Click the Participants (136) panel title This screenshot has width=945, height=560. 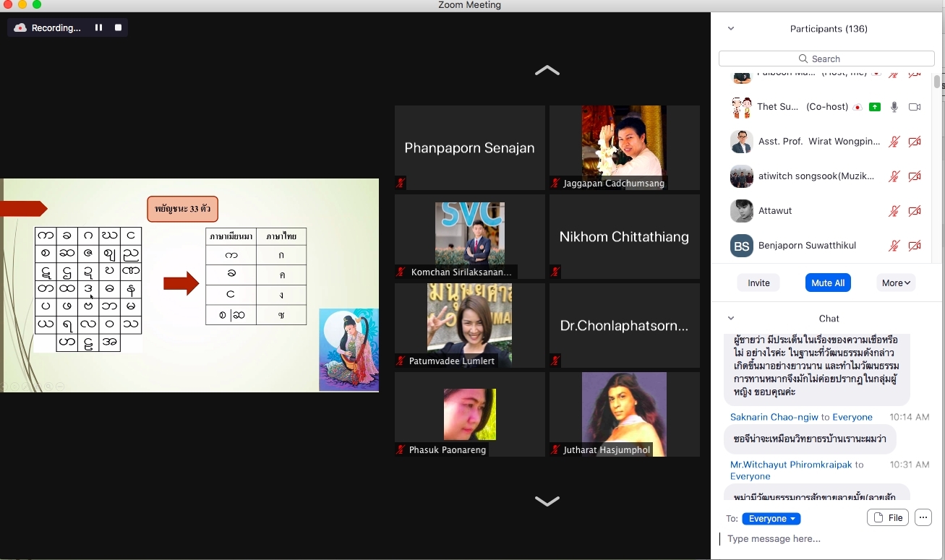(x=829, y=29)
